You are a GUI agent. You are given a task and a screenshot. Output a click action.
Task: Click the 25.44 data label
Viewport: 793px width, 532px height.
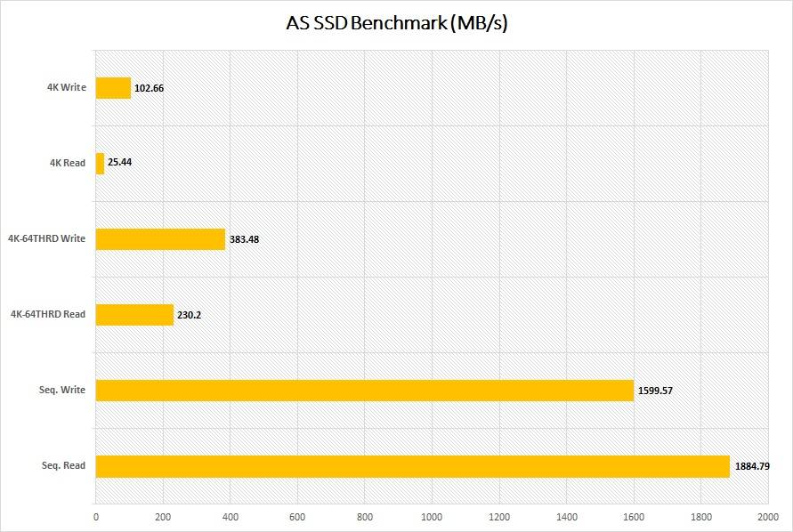[x=120, y=162]
